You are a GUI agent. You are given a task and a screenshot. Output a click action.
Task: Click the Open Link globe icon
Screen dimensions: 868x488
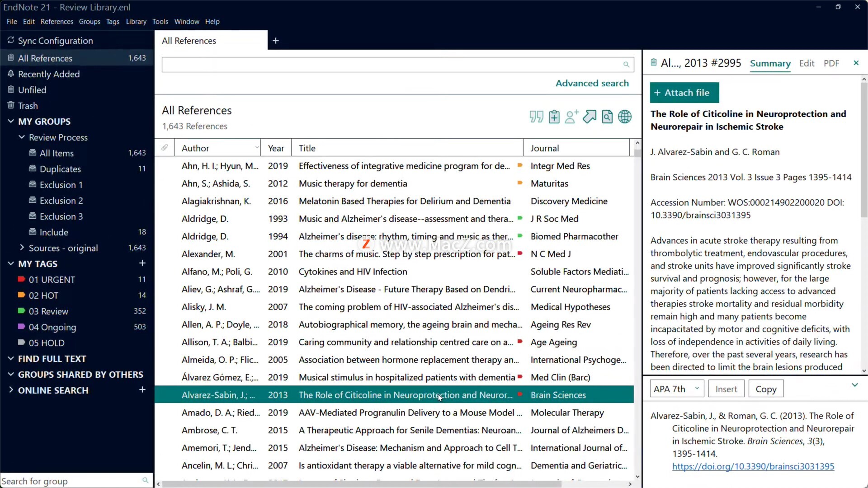[x=625, y=117]
